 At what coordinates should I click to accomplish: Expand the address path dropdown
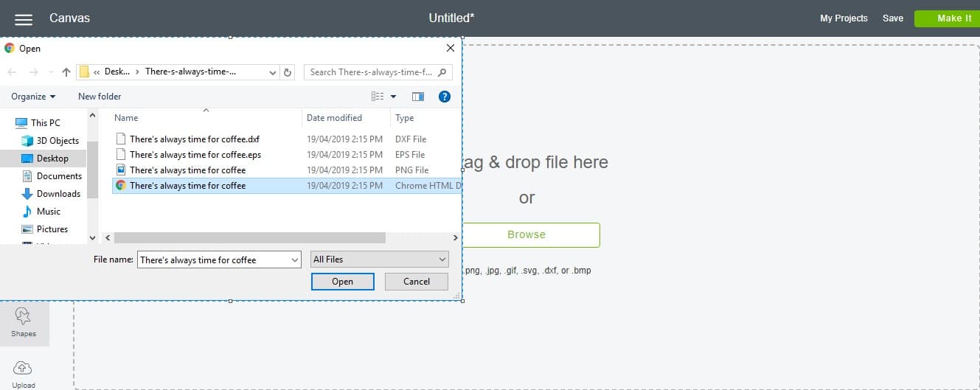(x=273, y=72)
